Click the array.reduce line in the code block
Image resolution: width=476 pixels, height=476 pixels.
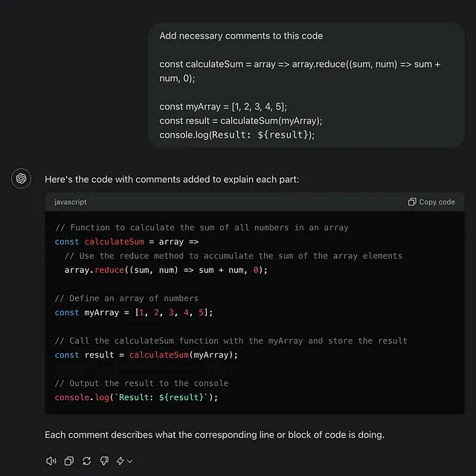[x=166, y=270]
